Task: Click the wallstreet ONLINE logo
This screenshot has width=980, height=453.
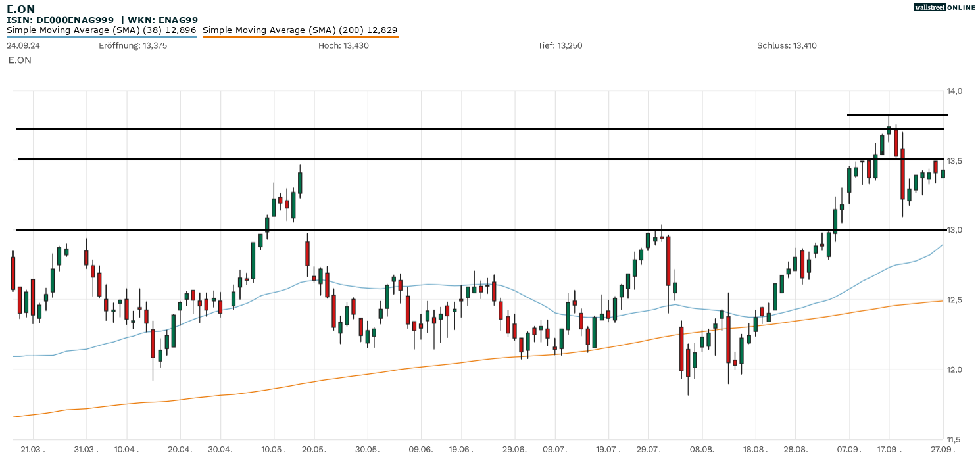Action: 944,7
